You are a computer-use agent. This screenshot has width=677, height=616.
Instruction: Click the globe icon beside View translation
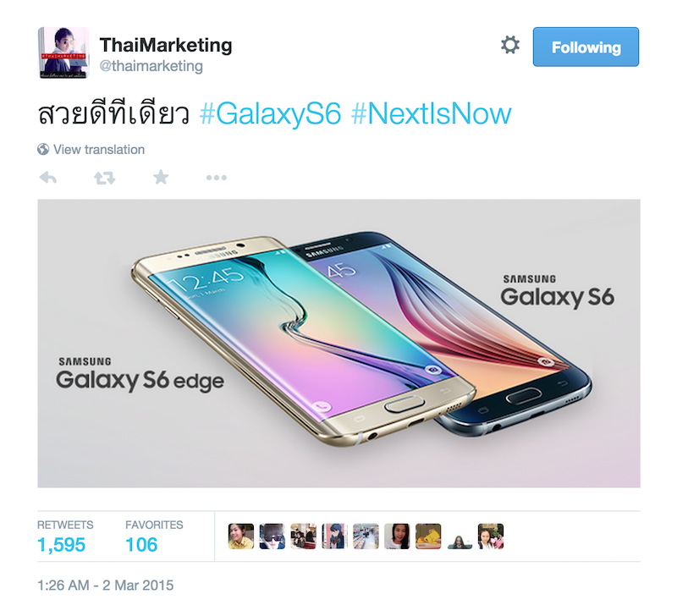pyautogui.click(x=43, y=150)
